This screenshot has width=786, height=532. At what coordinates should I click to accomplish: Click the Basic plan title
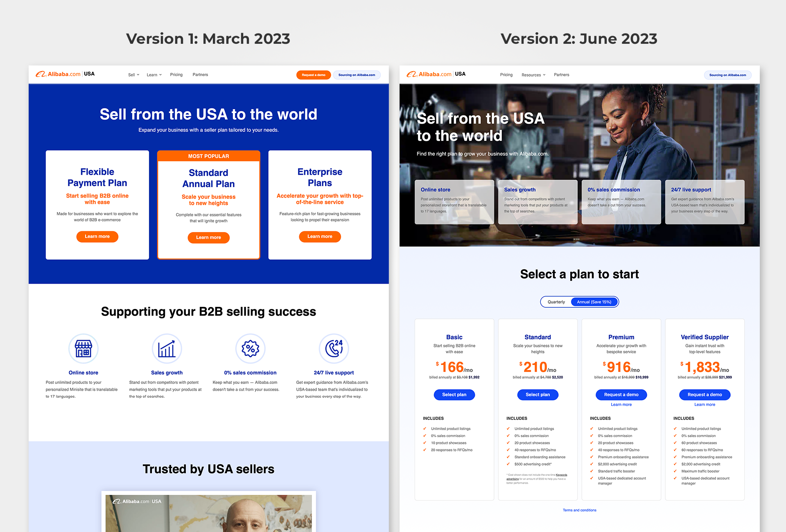click(454, 337)
